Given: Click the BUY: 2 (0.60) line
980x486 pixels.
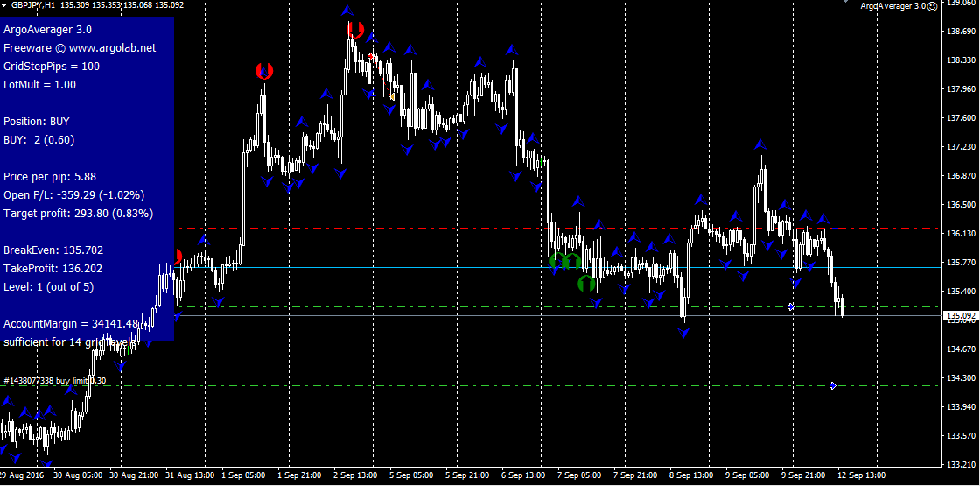Looking at the screenshot, I should (39, 140).
